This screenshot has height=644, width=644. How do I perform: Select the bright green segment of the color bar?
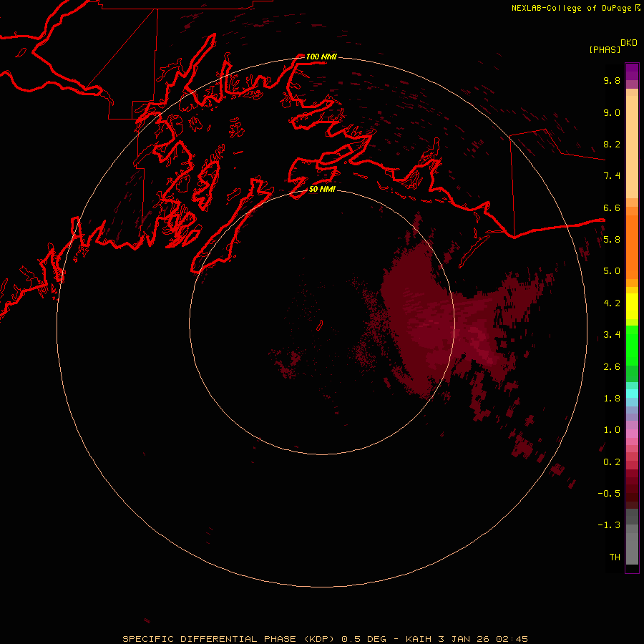tap(632, 345)
